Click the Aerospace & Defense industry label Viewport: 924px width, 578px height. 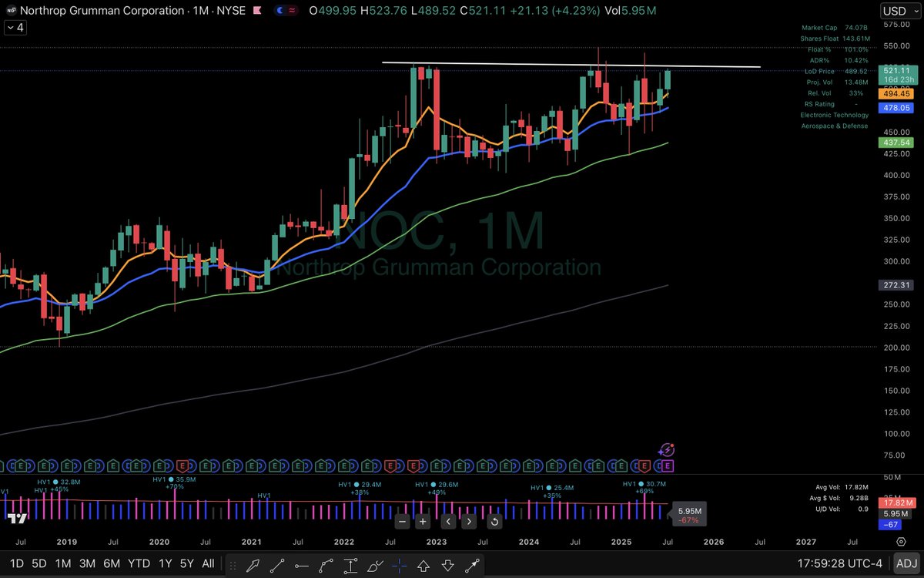click(834, 126)
